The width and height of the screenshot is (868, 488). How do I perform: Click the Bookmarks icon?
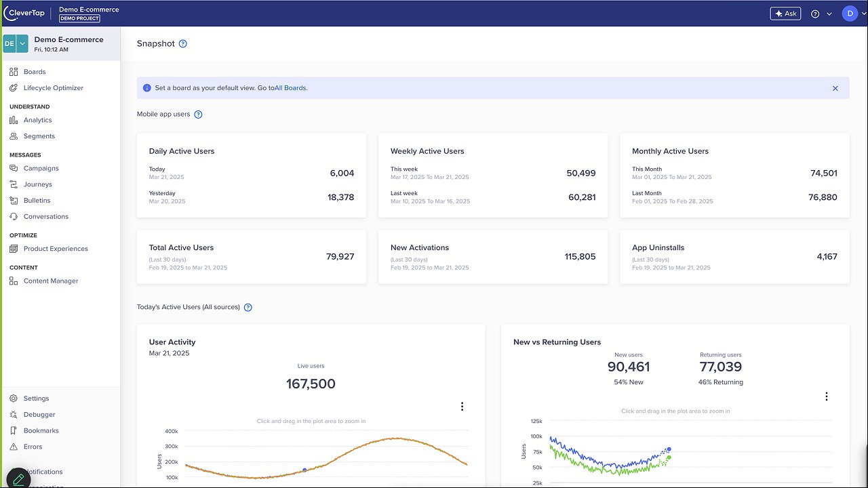pyautogui.click(x=14, y=431)
